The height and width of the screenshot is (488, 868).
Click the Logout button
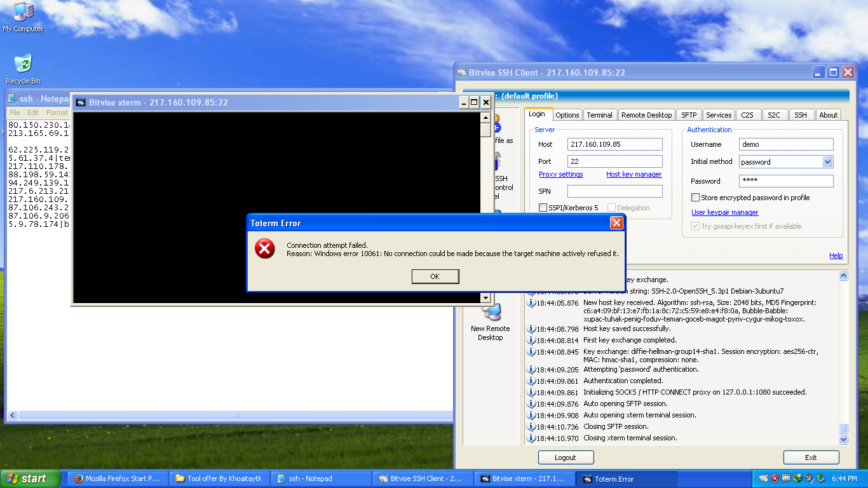[566, 457]
